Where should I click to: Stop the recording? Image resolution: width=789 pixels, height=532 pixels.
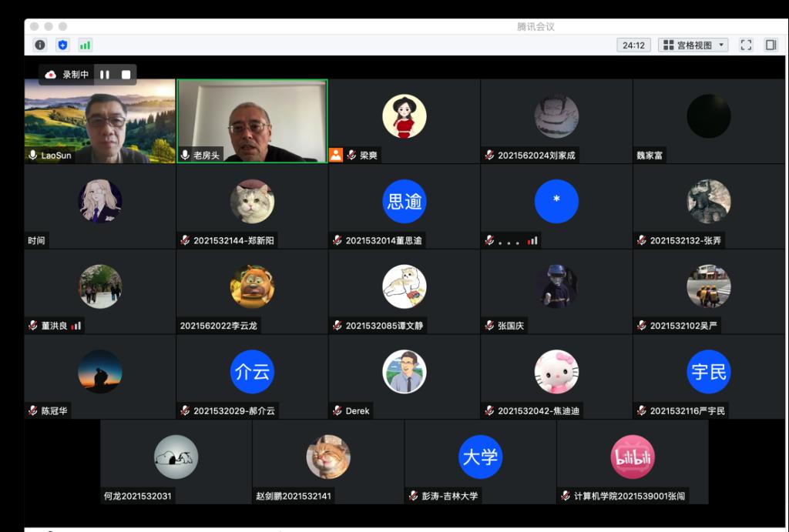tap(126, 75)
